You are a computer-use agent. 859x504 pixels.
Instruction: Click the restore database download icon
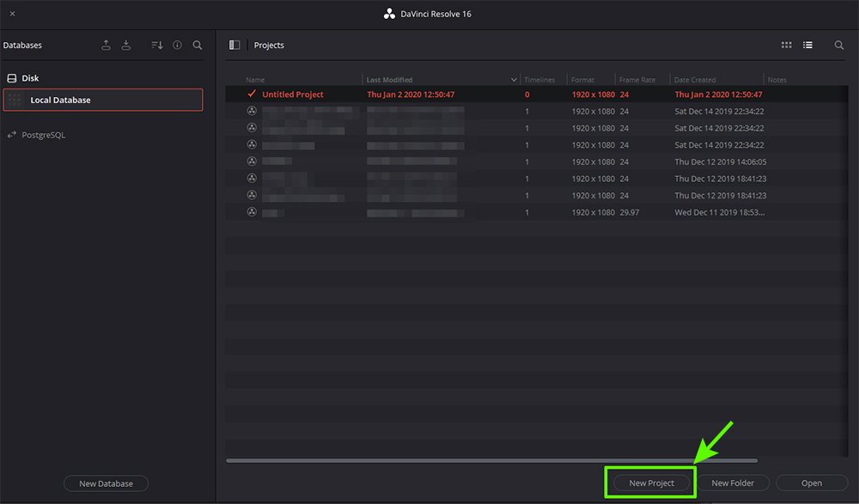click(126, 46)
